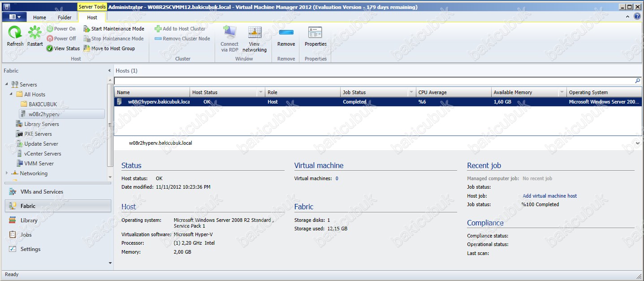This screenshot has height=281, width=644.
Task: Click the "12,15 GB" storage used value
Action: (337, 229)
